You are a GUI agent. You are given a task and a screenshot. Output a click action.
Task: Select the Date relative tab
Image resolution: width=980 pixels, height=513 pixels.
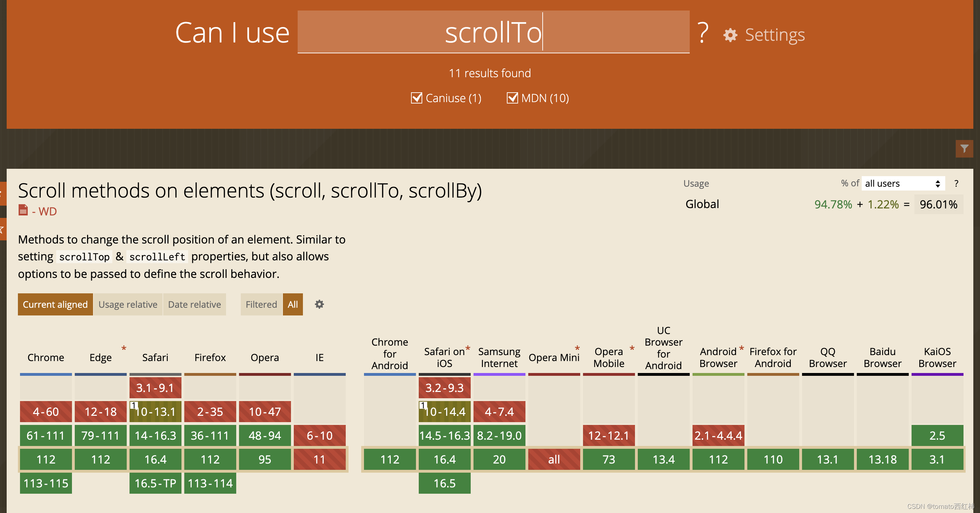[194, 304]
